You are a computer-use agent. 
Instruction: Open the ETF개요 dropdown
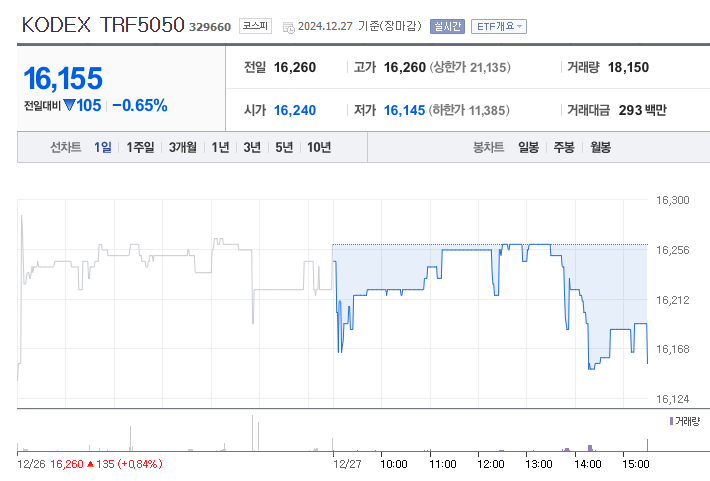coord(499,26)
